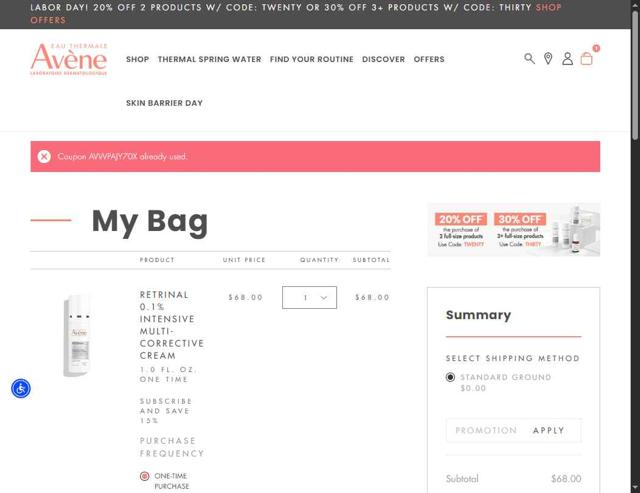Open Find Your Routine menu
The image size is (640, 493).
(311, 59)
